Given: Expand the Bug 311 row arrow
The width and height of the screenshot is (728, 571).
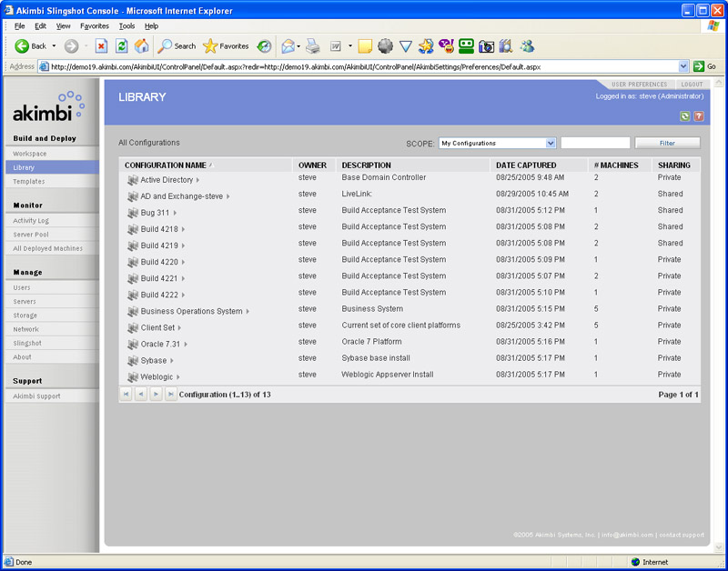Looking at the screenshot, I should 175,213.
